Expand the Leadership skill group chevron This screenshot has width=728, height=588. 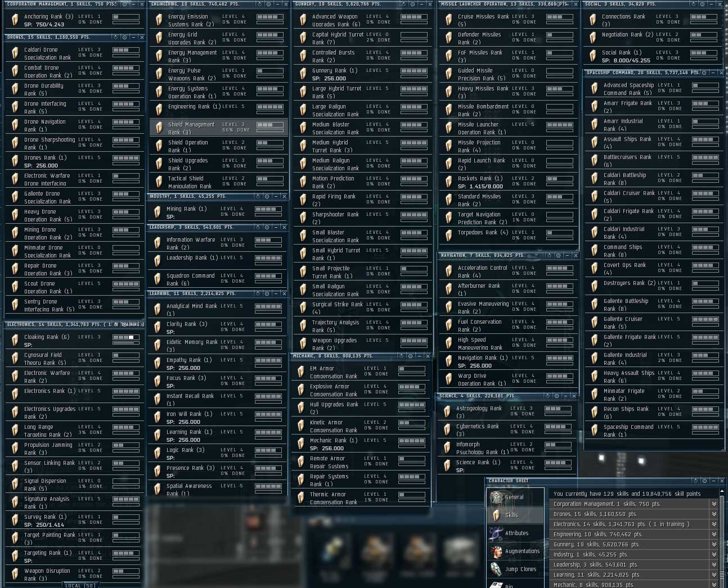714,565
